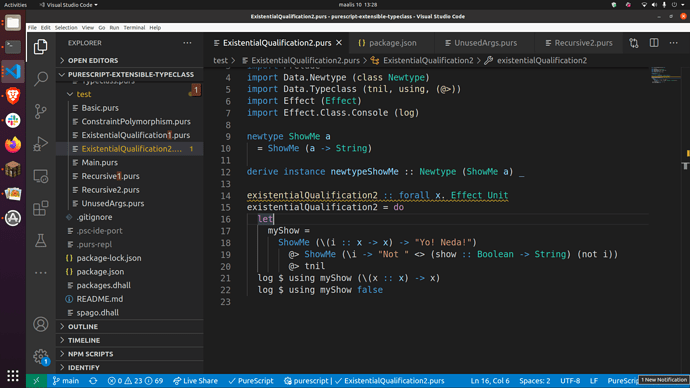Open the Explorer view in activity bar
This screenshot has height=388, width=690.
coord(40,47)
